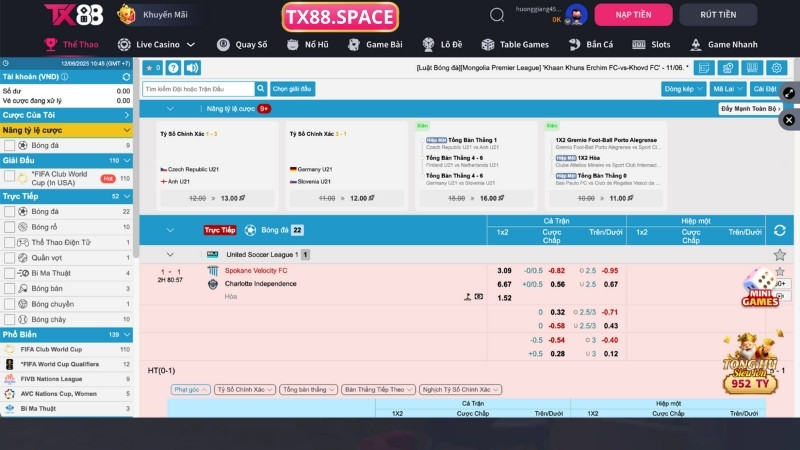Open the statement icon beside bet list

728,68
